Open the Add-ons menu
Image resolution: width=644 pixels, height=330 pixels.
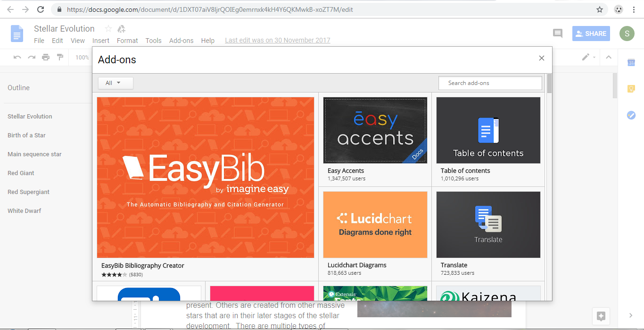coord(181,41)
